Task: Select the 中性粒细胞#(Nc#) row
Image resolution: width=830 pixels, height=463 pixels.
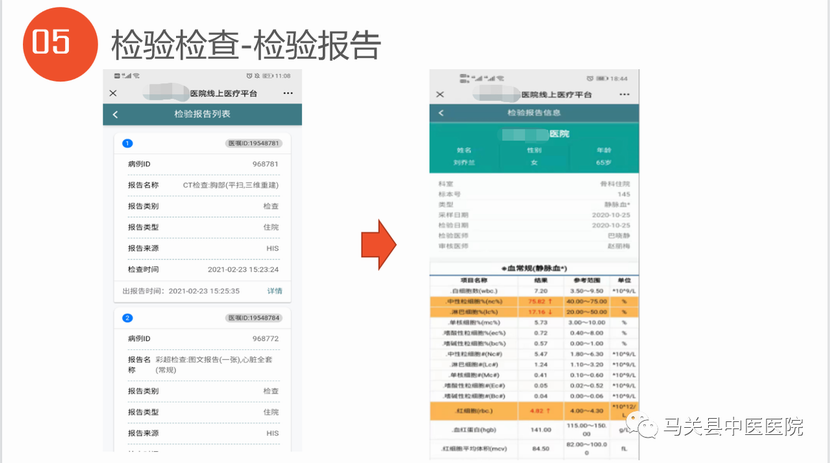Action: click(534, 354)
